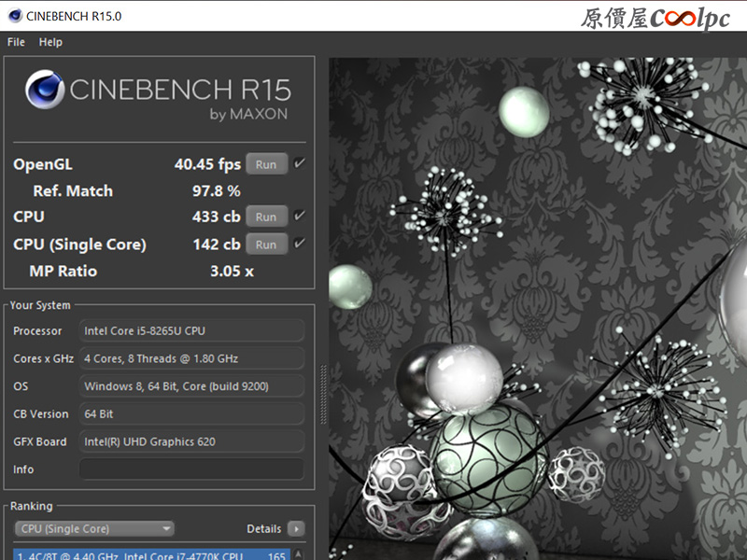
Task: Click the Cores x GHz field
Action: (191, 358)
